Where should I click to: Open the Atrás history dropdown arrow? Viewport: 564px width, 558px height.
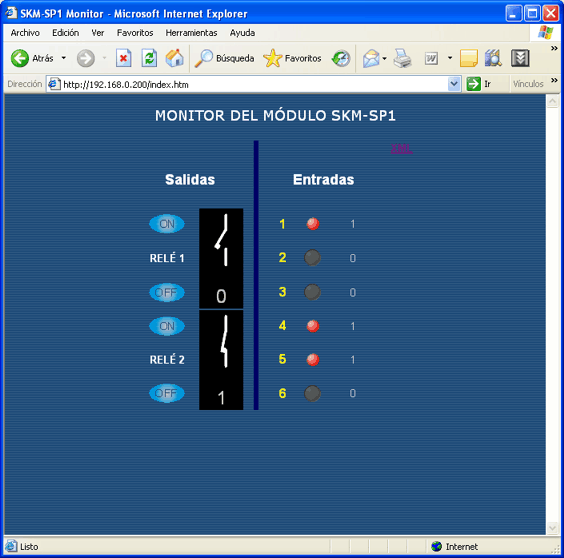(x=64, y=58)
